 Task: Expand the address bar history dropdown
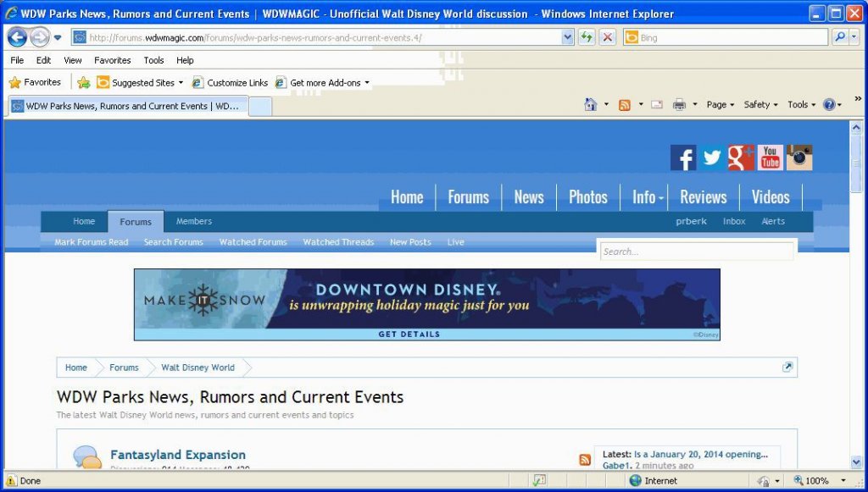click(568, 37)
